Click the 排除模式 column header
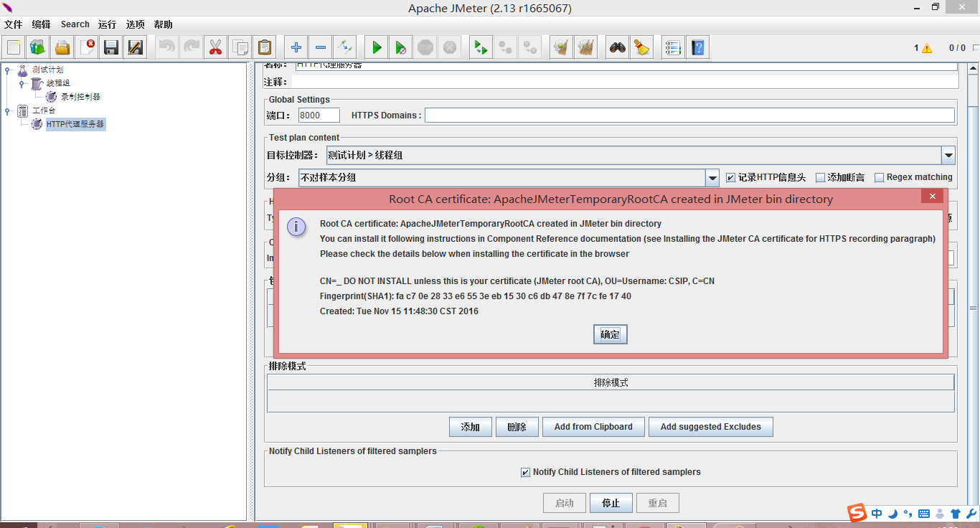The image size is (980, 528). (x=611, y=382)
